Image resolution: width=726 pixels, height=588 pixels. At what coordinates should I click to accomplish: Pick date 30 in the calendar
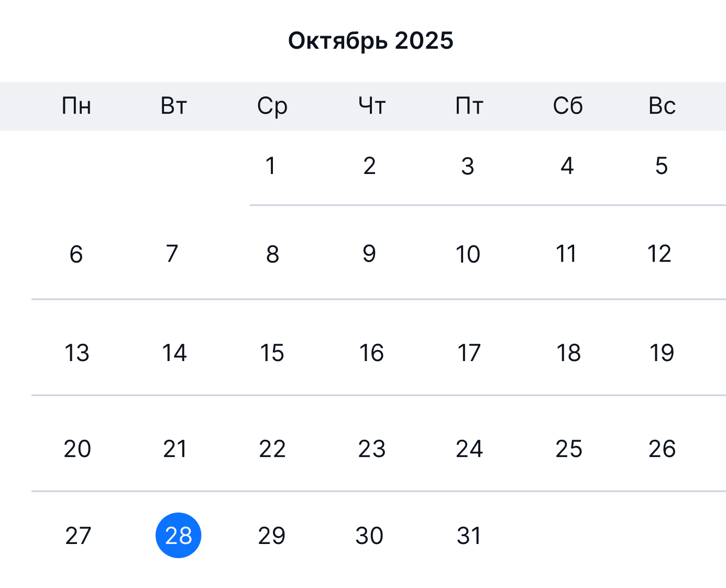[x=369, y=536]
